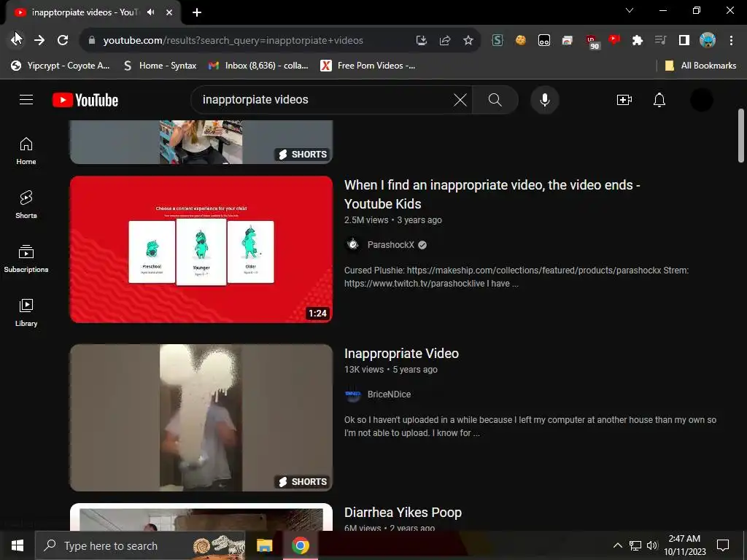Open the All Bookmarks folder
Screen dimensions: 747x560
[x=700, y=65]
